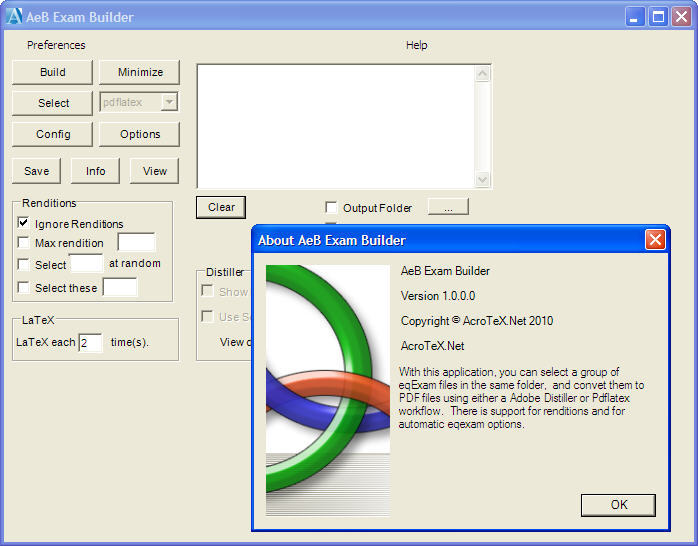Click the log area scroll down arrow

click(483, 180)
